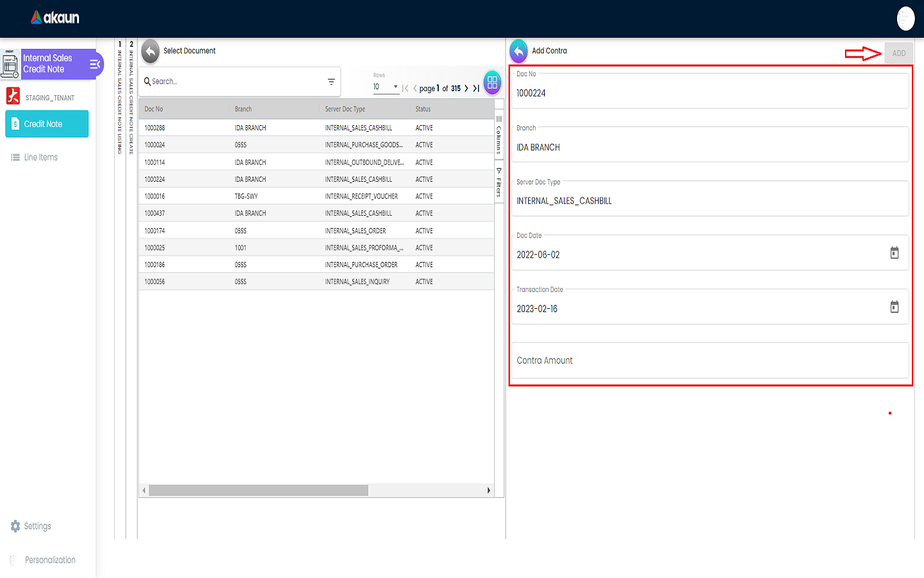Focus the Contra Amount input field
The width and height of the screenshot is (924, 578).
710,361
